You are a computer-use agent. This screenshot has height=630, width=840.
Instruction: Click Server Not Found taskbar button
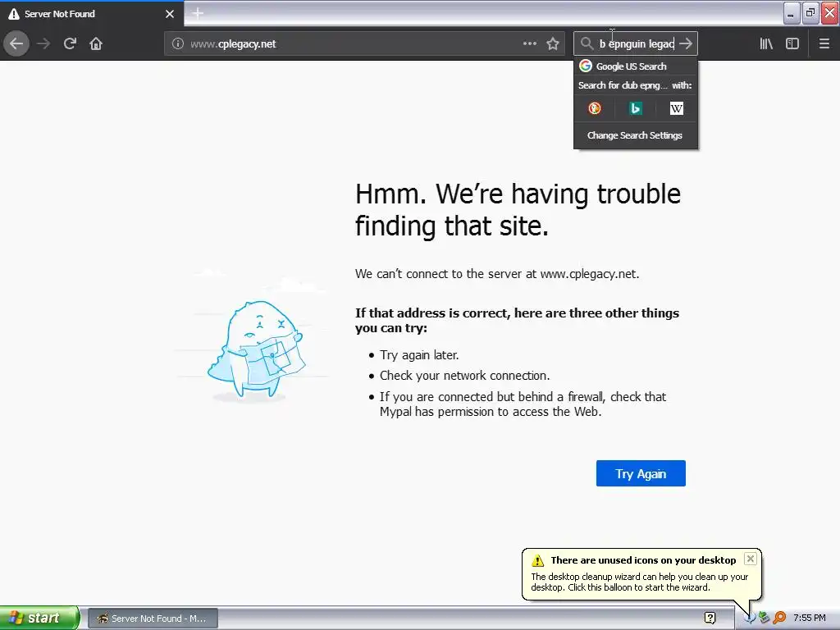pos(153,619)
